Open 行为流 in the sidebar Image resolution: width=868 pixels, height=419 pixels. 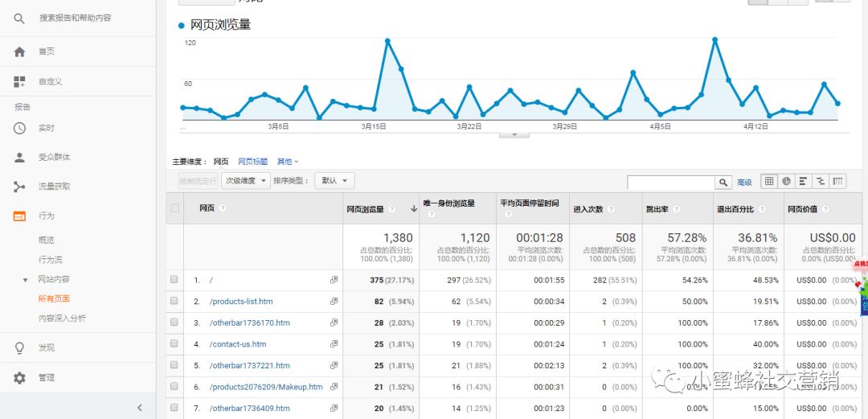click(51, 260)
